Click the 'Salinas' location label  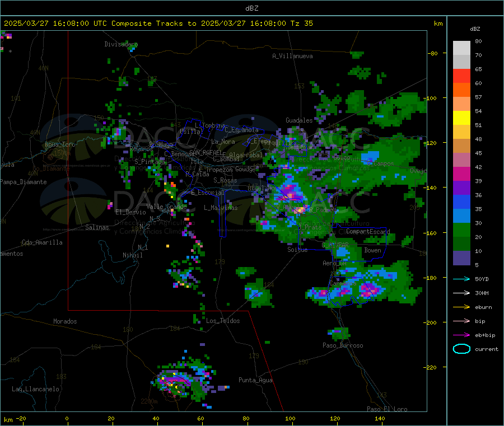tap(97, 227)
